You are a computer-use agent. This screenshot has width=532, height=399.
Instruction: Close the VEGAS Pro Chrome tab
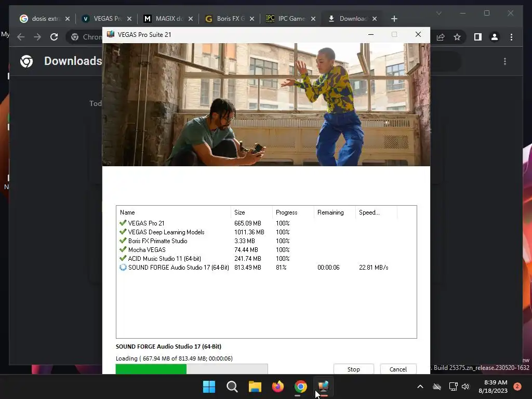point(129,19)
